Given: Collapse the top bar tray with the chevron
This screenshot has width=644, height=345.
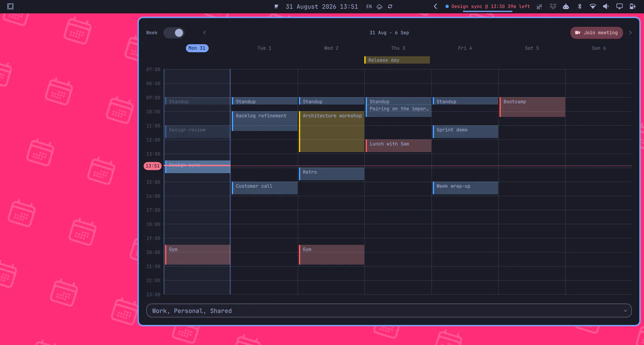Looking at the screenshot, I should [436, 6].
